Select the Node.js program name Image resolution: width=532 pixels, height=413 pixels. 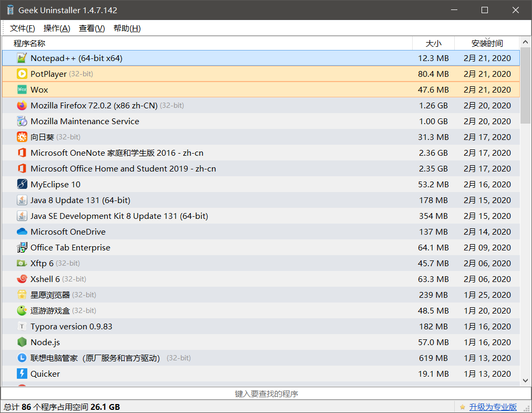(45, 343)
